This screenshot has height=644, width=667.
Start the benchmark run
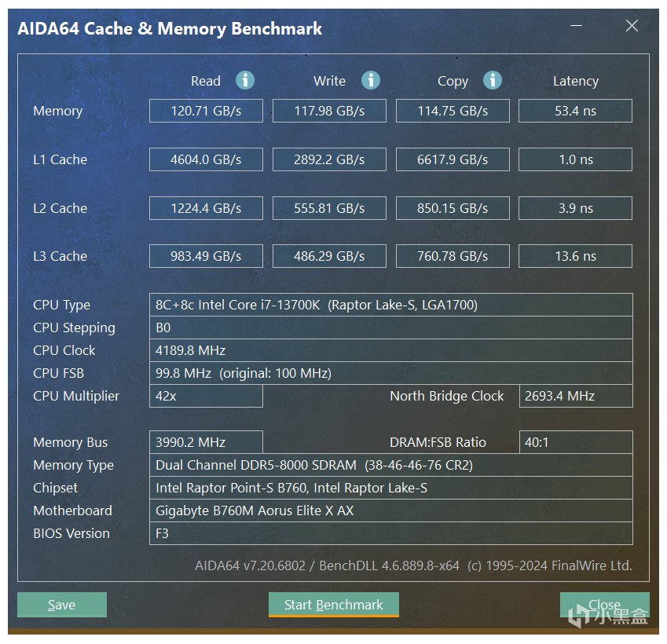coord(334,605)
